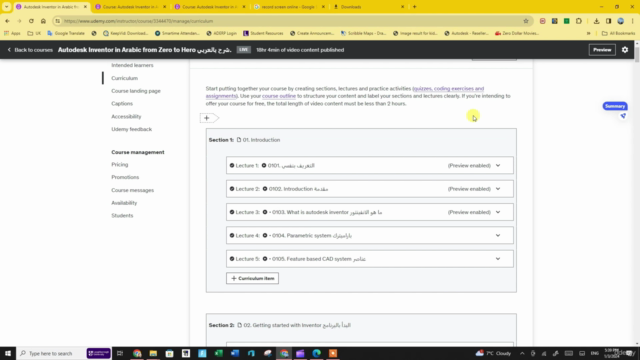Click the plus icon above Section 1

pos(207,118)
